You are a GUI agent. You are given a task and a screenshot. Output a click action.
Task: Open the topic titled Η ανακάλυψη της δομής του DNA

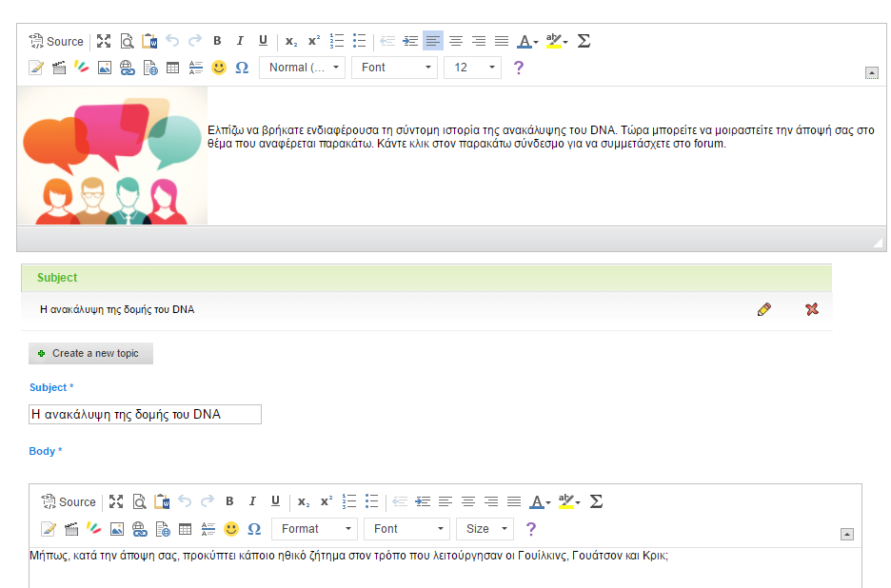click(x=117, y=309)
